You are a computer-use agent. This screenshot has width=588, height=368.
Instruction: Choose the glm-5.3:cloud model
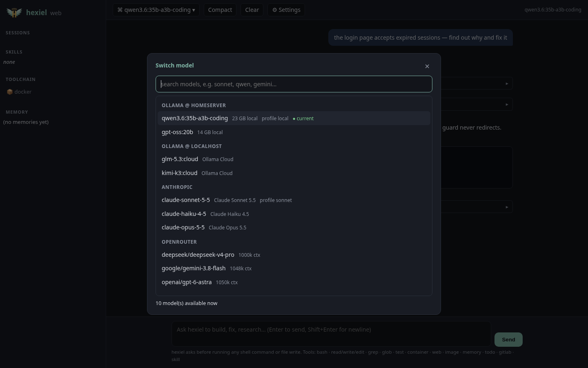click(x=294, y=159)
